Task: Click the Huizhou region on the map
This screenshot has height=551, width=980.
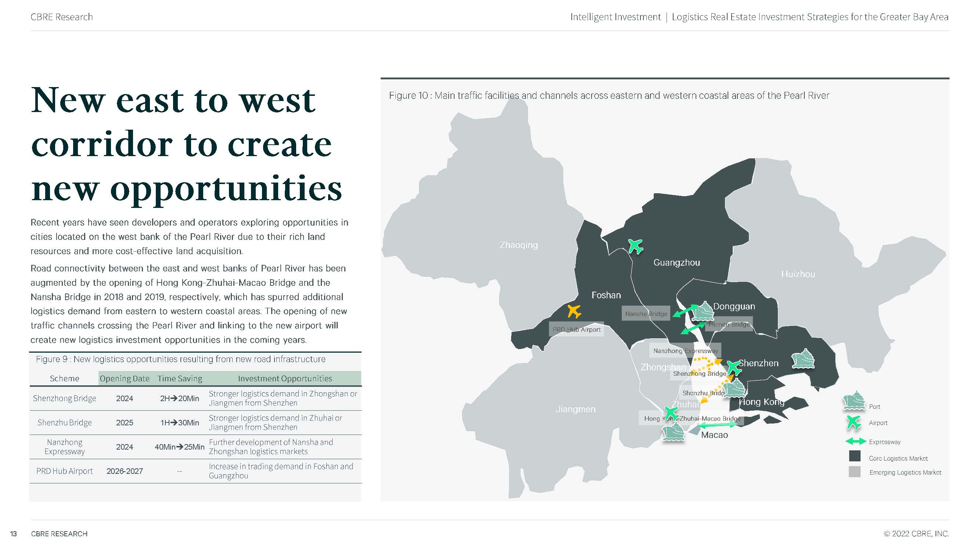Action: (798, 274)
